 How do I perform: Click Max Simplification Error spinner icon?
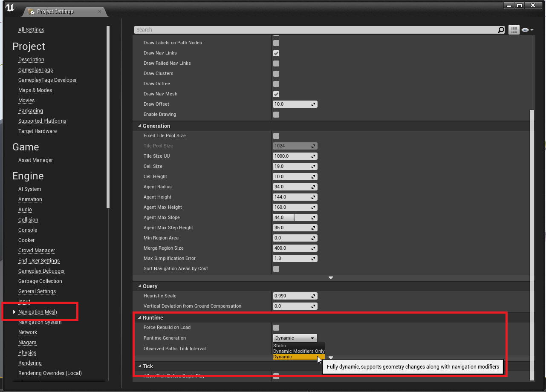pyautogui.click(x=313, y=259)
